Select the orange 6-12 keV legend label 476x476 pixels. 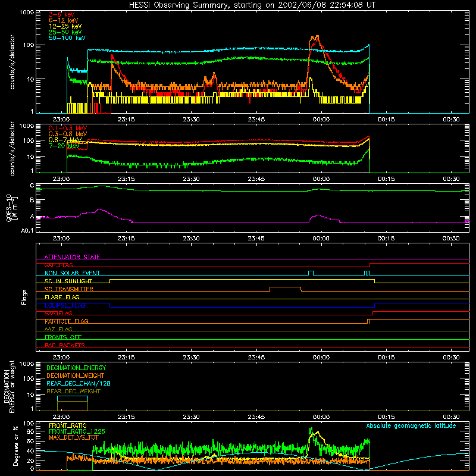tap(64, 20)
